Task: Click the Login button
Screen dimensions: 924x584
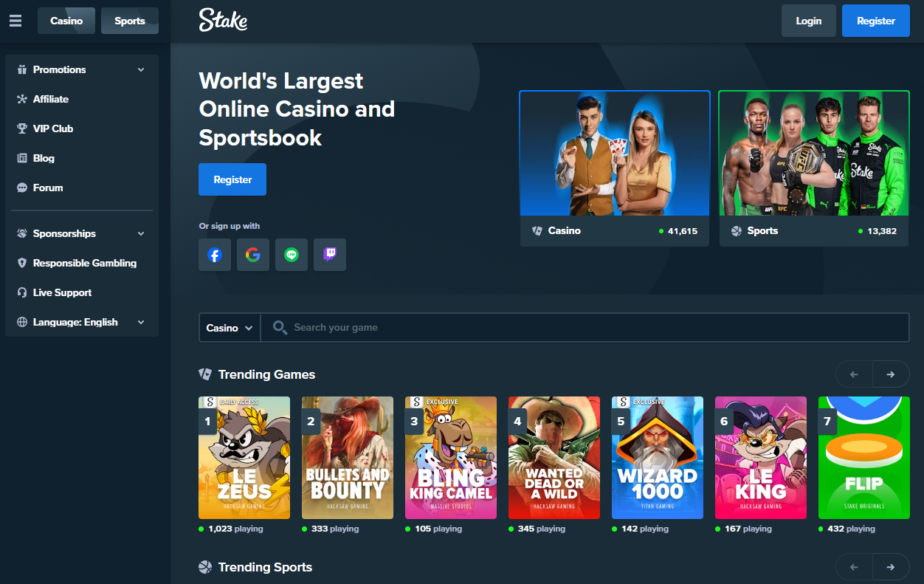Action: tap(809, 21)
